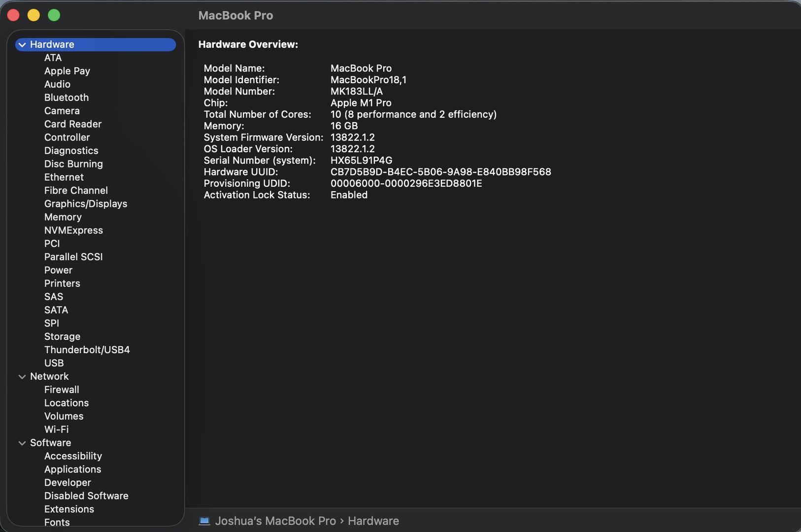Click Joshua's MacBook Pro in path bar
This screenshot has width=801, height=532.
[x=275, y=521]
